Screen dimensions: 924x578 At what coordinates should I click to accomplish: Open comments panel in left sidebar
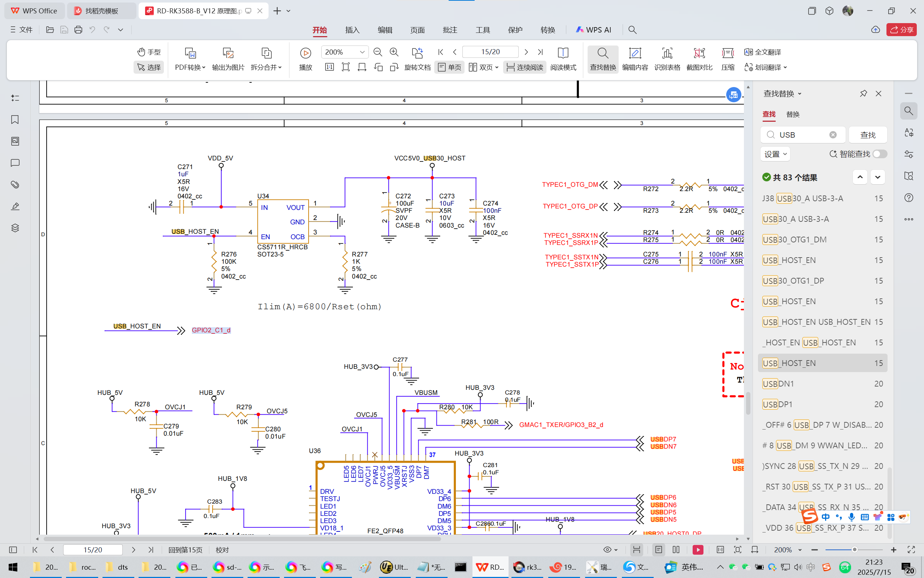click(15, 163)
